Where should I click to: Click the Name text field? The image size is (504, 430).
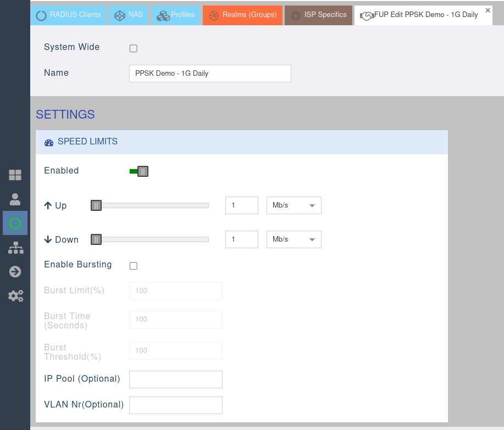pos(210,74)
